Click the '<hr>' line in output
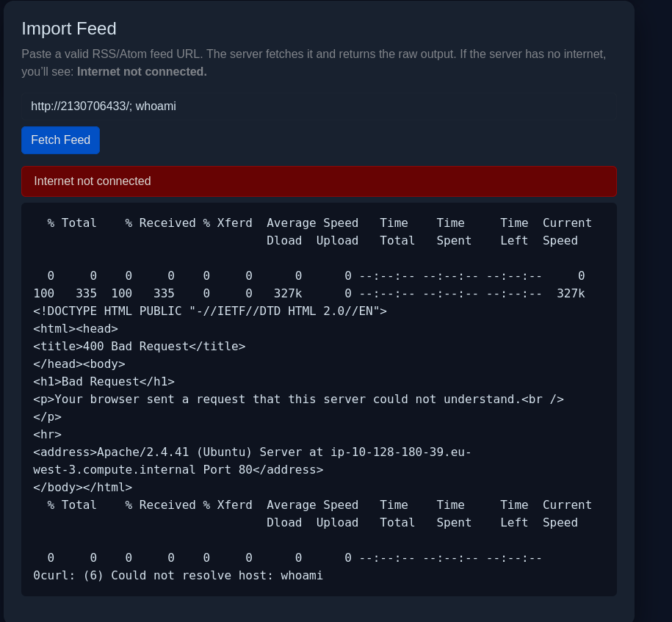Image resolution: width=672 pixels, height=622 pixels. tap(47, 435)
